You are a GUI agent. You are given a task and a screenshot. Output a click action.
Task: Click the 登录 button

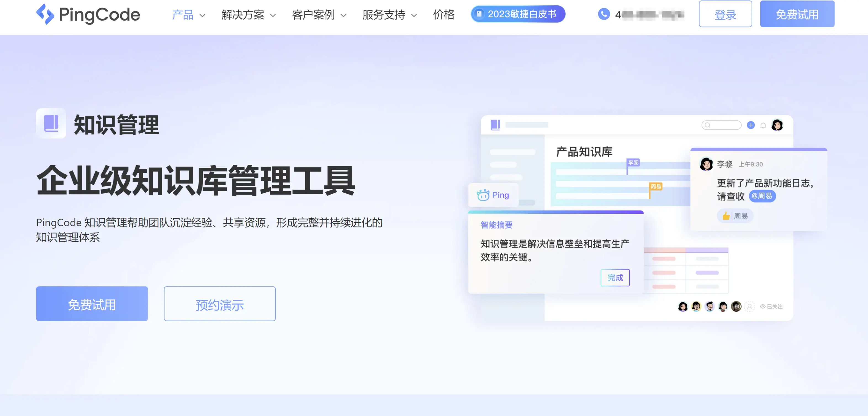(725, 14)
